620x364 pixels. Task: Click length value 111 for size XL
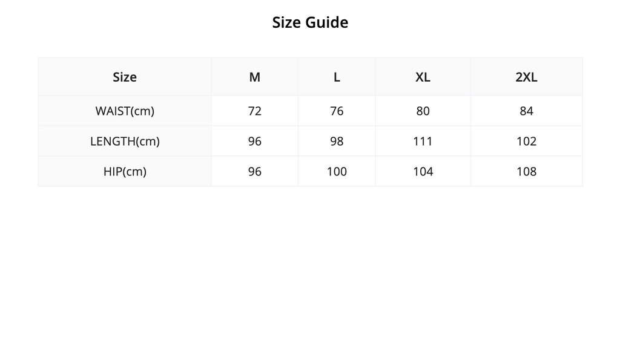tap(423, 141)
